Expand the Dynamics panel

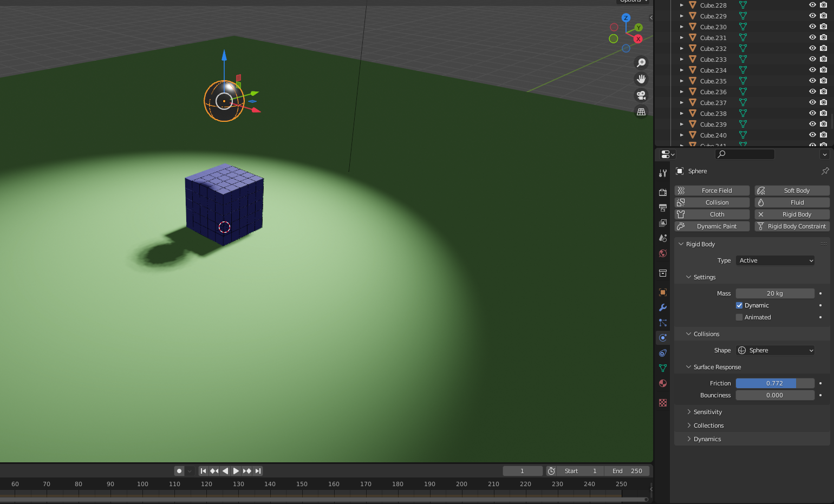click(x=707, y=439)
